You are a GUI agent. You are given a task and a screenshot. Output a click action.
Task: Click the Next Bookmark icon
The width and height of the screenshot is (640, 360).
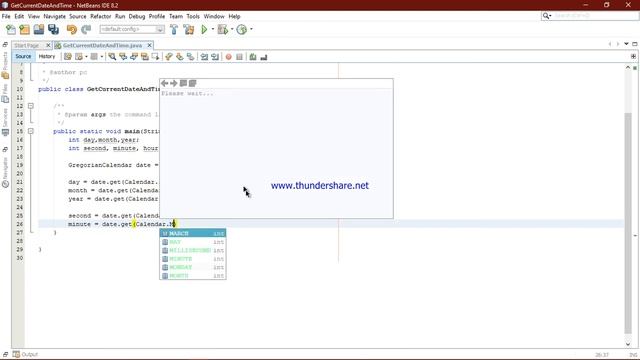(180, 57)
